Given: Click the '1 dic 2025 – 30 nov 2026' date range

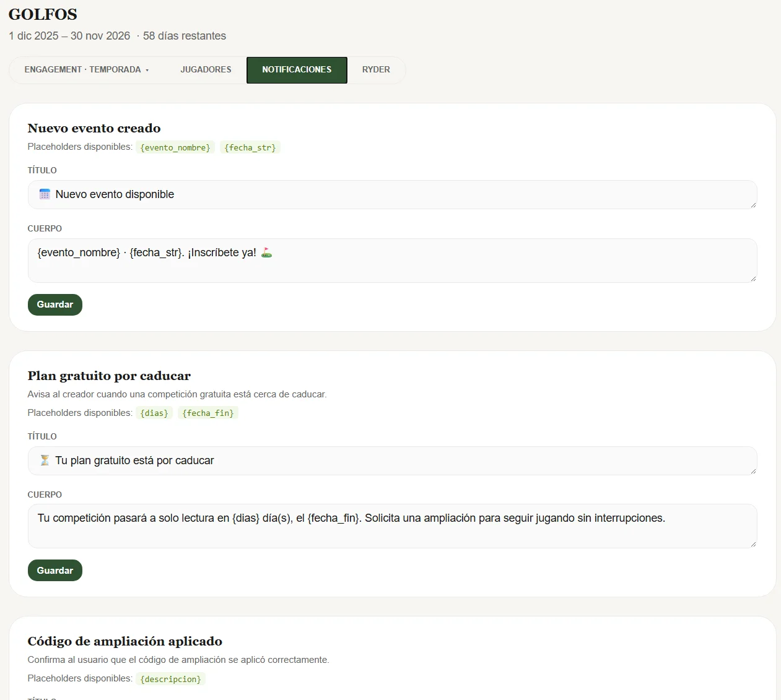Looking at the screenshot, I should coord(69,36).
